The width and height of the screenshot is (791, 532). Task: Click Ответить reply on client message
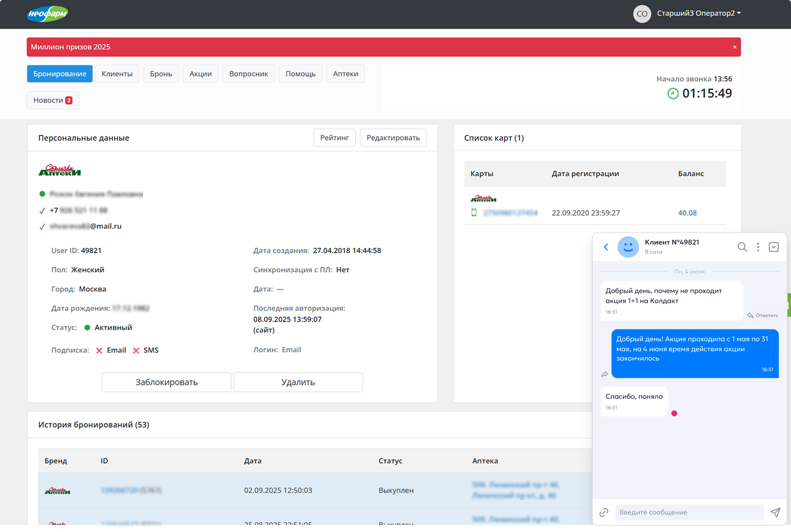(762, 315)
